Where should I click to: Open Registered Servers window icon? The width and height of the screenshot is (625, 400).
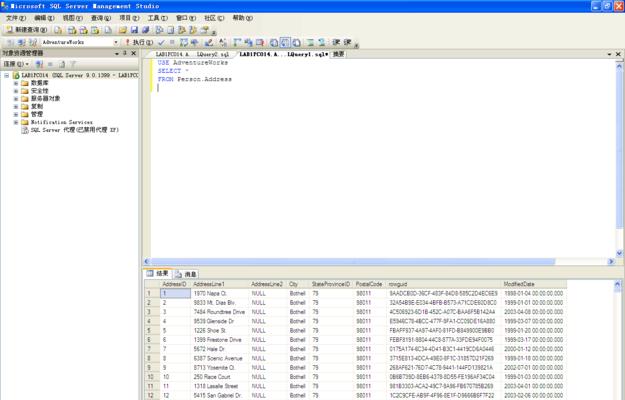click(159, 30)
